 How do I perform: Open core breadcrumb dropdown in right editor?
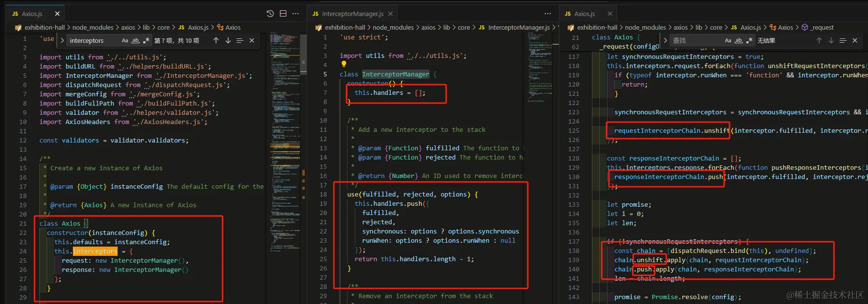(x=716, y=27)
